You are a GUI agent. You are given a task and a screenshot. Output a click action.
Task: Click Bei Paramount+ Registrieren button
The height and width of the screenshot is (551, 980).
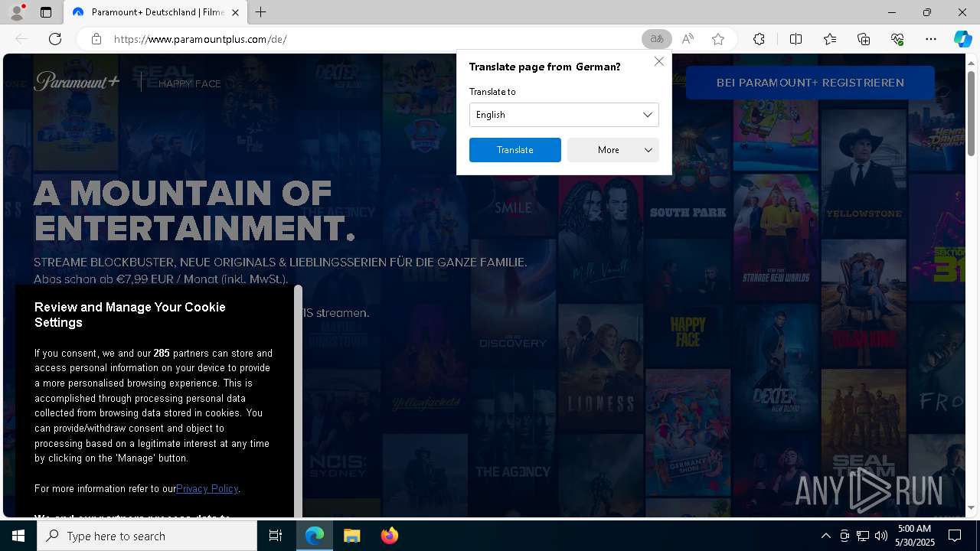(x=810, y=83)
